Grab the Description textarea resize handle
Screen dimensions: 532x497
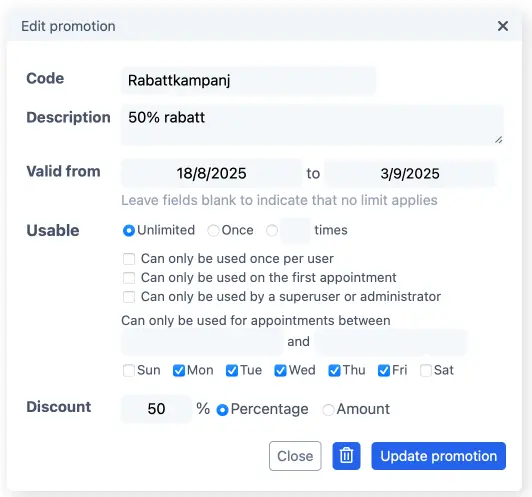[498, 140]
